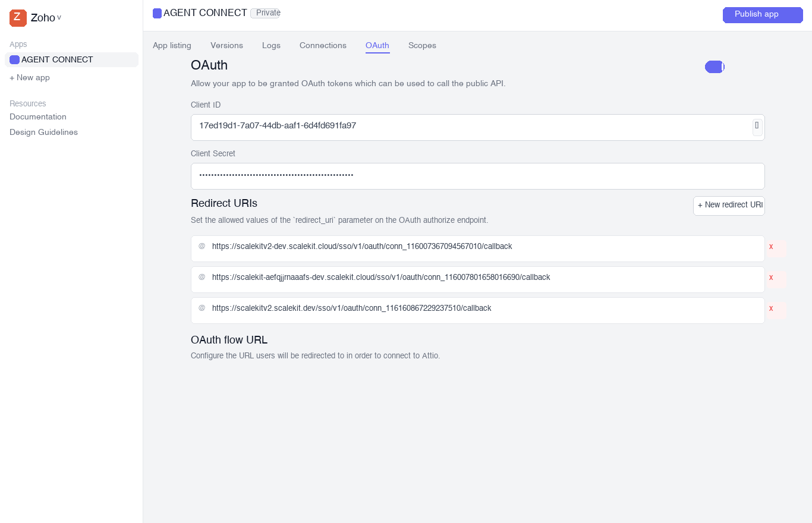812x523 pixels.
Task: Open the Documentation resource link
Action: (37, 116)
